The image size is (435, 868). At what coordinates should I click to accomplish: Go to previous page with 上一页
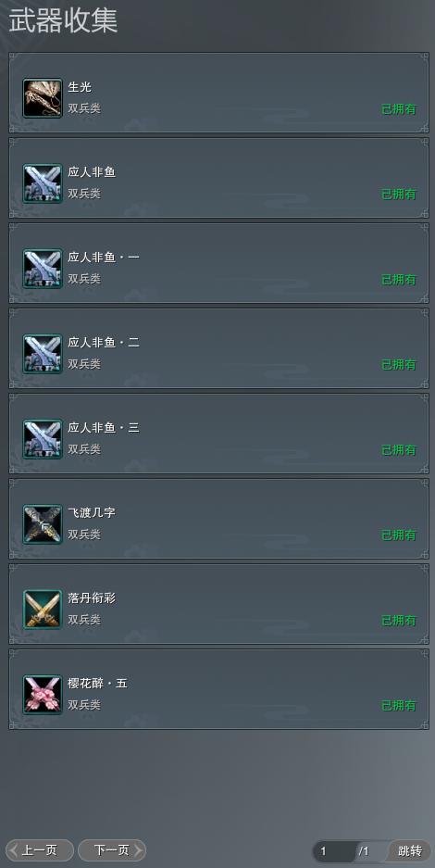click(x=39, y=850)
